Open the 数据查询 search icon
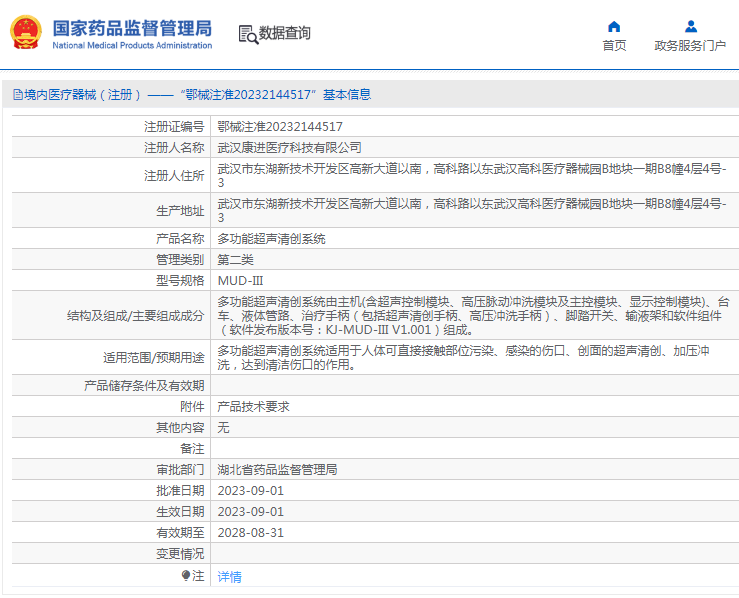The width and height of the screenshot is (739, 598). click(x=248, y=34)
